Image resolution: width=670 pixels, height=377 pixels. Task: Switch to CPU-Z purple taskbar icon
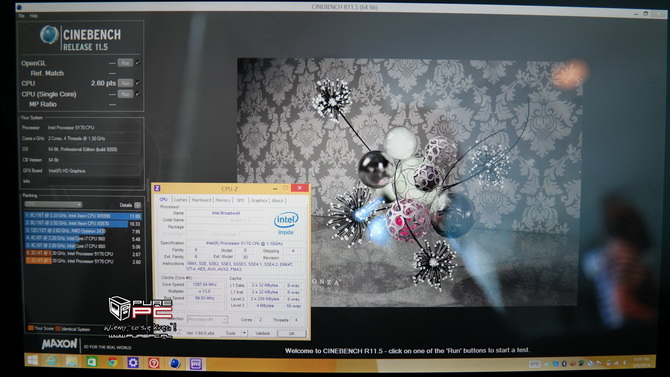[196, 364]
